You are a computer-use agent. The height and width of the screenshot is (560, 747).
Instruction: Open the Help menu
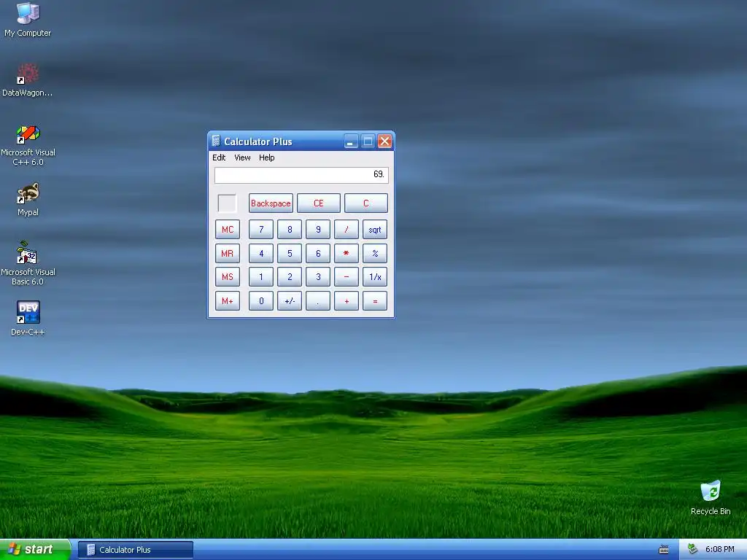coord(266,157)
